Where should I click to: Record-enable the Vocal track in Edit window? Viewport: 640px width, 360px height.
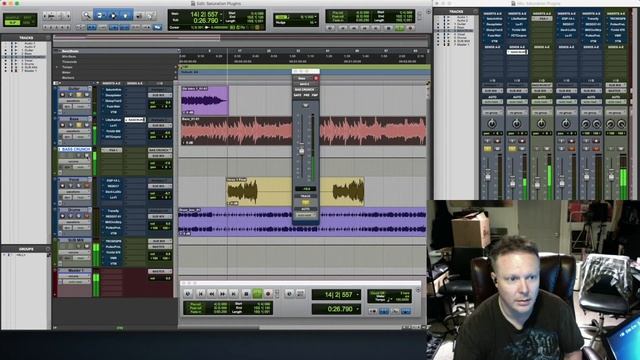62,186
